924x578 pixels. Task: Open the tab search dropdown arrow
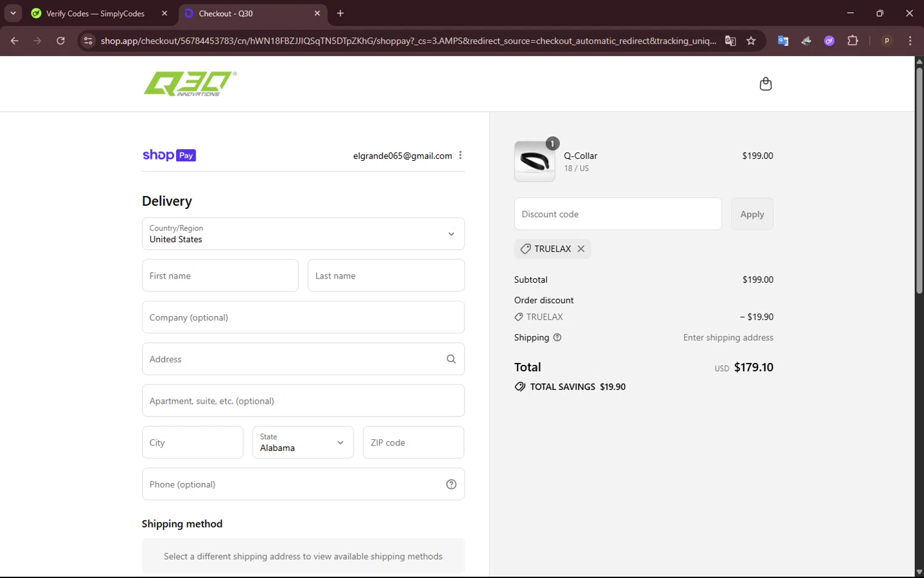[x=13, y=13]
